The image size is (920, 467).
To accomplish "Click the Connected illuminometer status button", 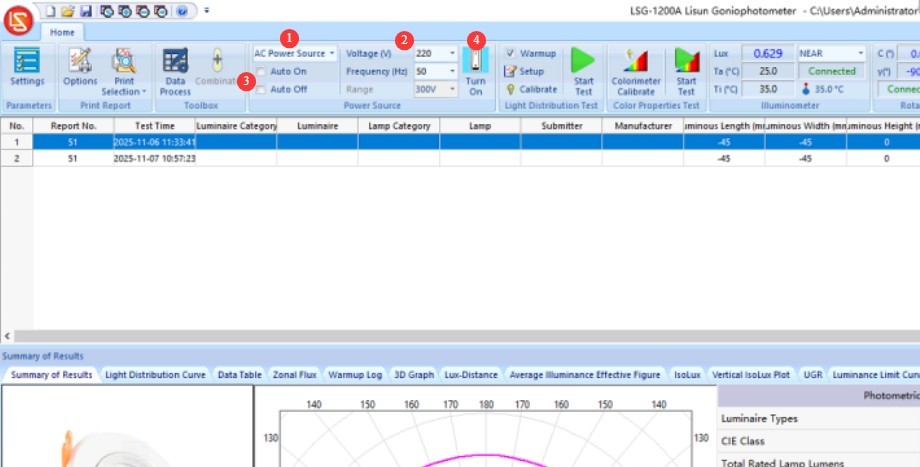I will 831,71.
